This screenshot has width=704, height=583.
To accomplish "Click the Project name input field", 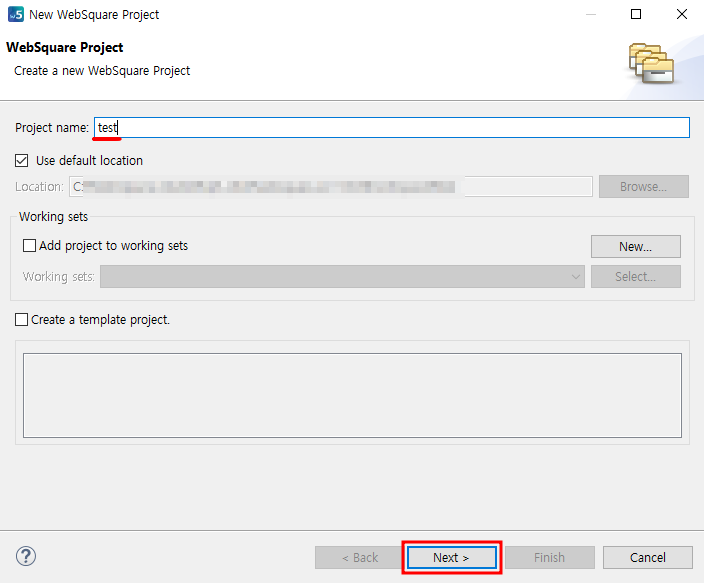I will click(392, 128).
